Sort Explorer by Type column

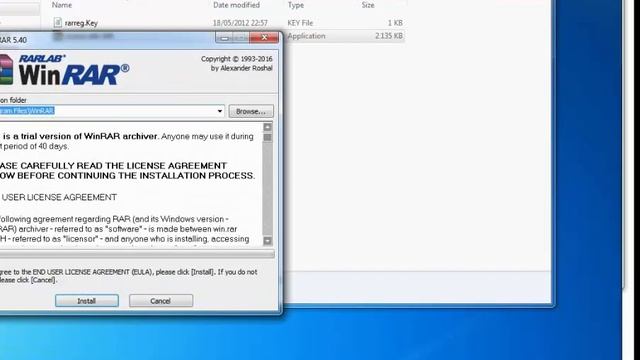coord(296,5)
